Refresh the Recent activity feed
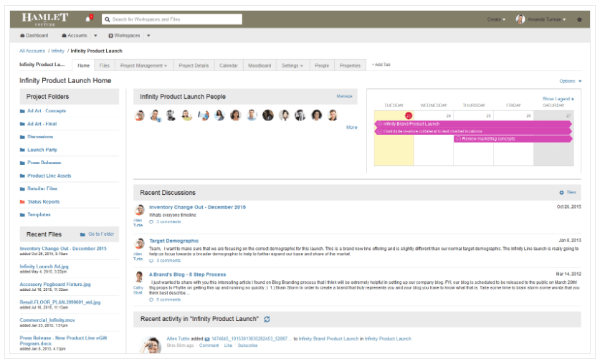600x364 pixels. click(x=267, y=320)
